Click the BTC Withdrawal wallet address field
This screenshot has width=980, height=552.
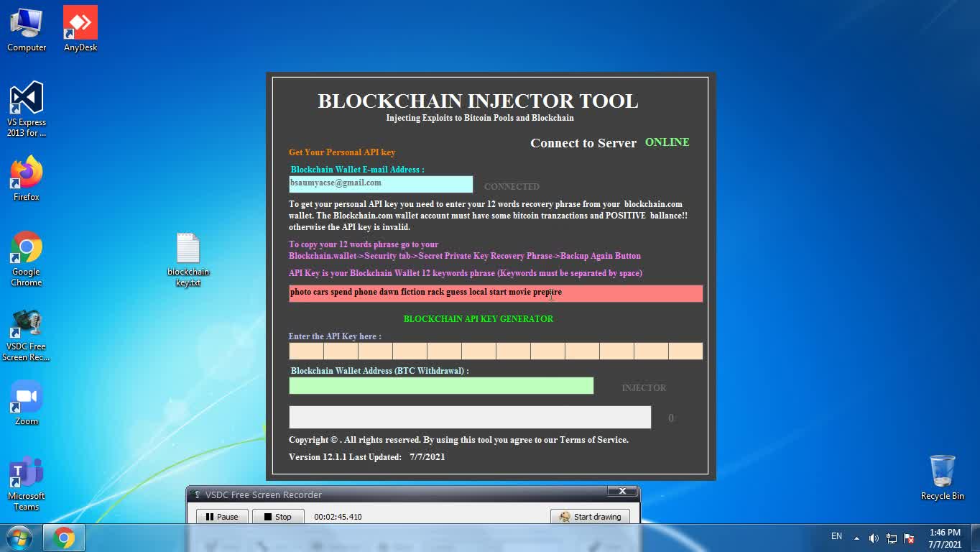coord(441,386)
